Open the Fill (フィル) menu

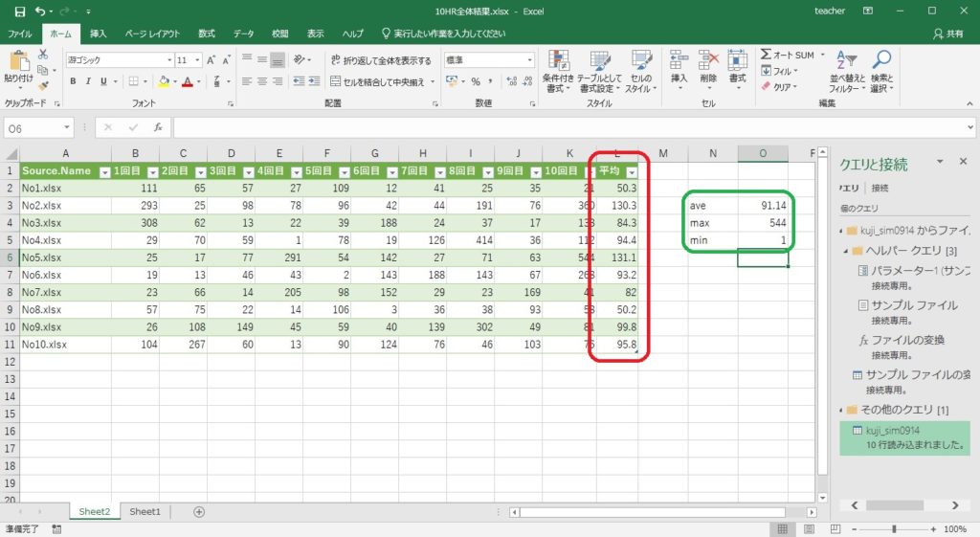779,71
